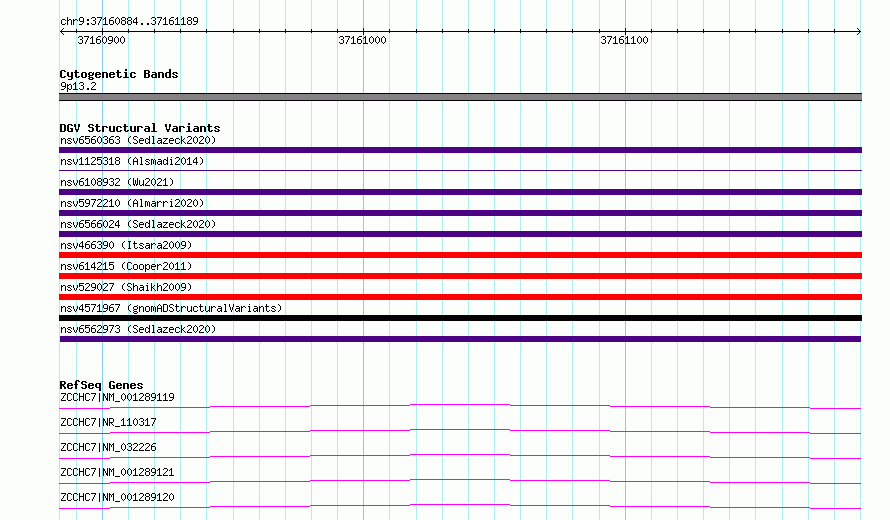890x520 pixels.
Task: Open variant nsv466390 (Itsara2009) label
Action: pos(126,245)
